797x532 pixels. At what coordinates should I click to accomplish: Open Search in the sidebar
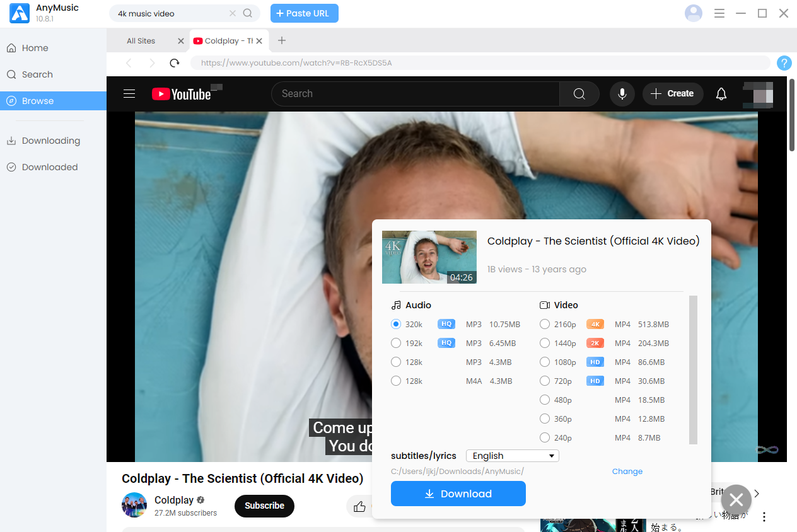click(x=53, y=74)
